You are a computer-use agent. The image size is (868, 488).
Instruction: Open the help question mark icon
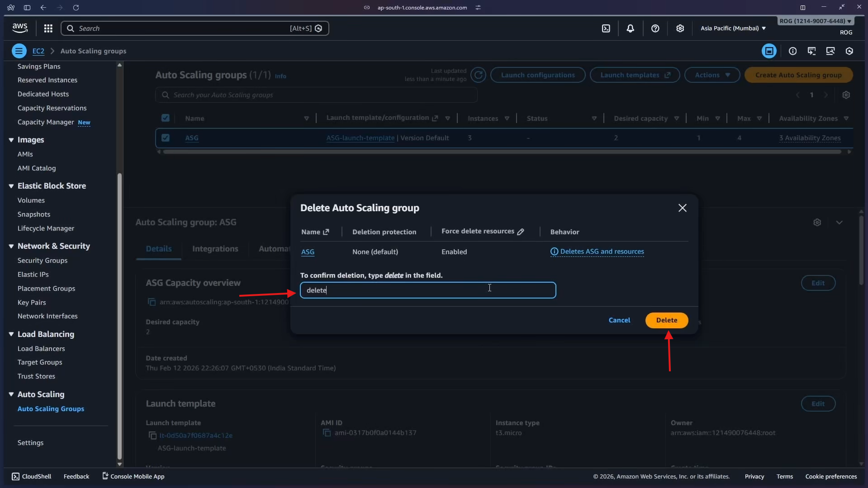[x=655, y=28]
